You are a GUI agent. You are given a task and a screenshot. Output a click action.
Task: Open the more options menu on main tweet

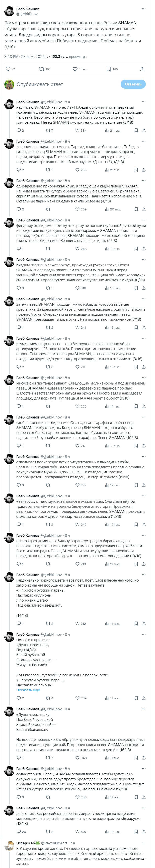(144, 9)
